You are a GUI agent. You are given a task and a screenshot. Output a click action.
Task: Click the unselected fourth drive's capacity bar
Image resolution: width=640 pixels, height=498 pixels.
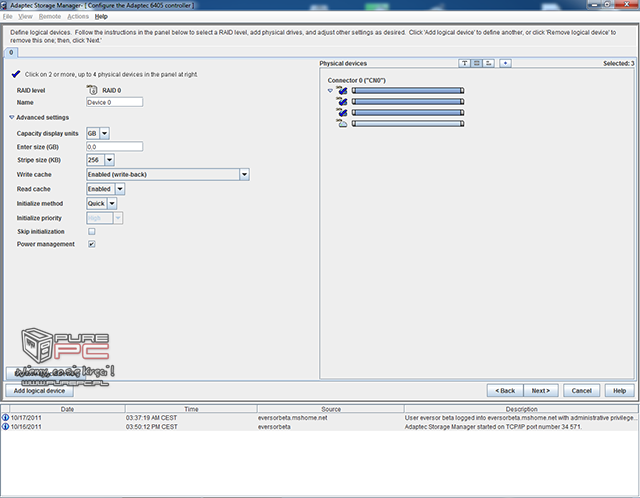pos(408,123)
